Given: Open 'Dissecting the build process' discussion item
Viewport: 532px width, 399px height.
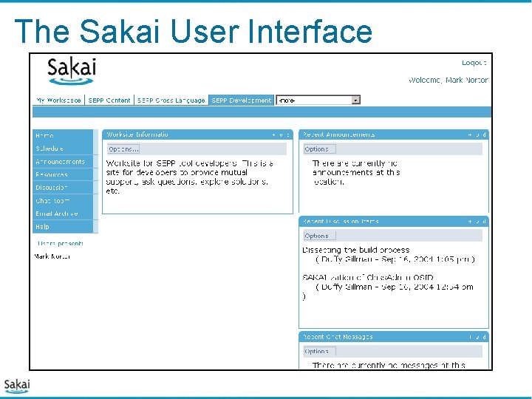Looking at the screenshot, I should pyautogui.click(x=356, y=250).
